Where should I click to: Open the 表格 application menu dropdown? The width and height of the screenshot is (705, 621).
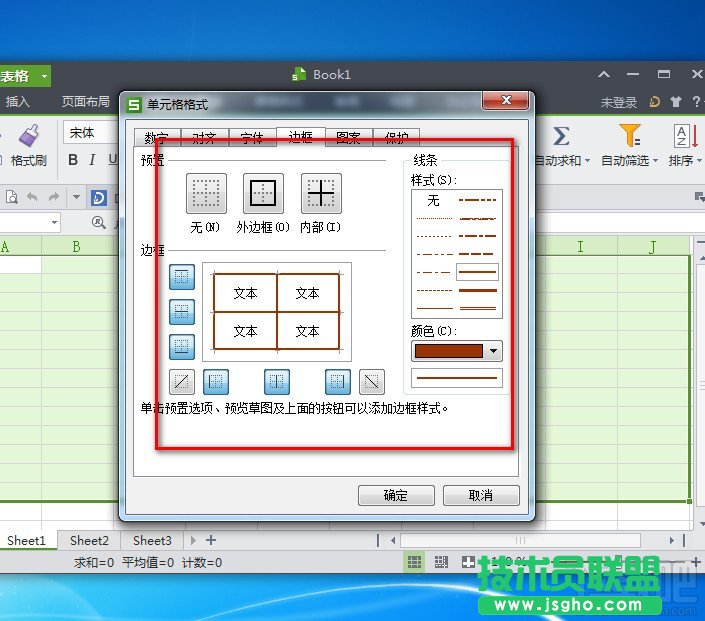[x=45, y=76]
